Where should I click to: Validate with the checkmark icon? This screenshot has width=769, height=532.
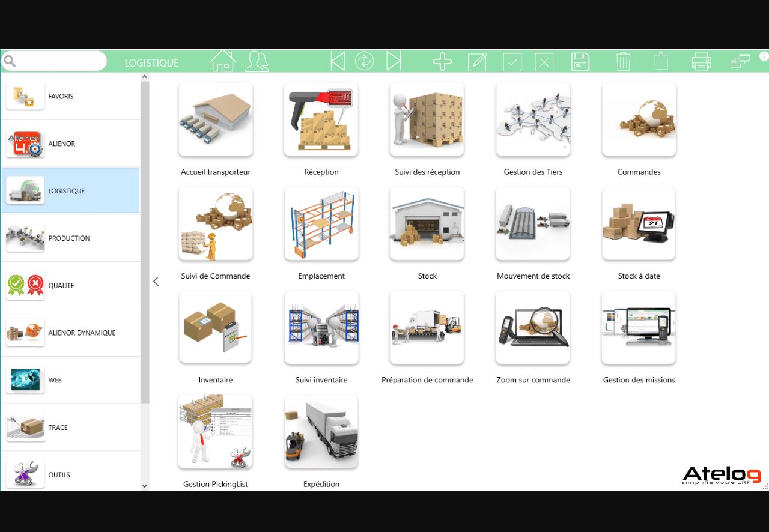click(x=512, y=61)
